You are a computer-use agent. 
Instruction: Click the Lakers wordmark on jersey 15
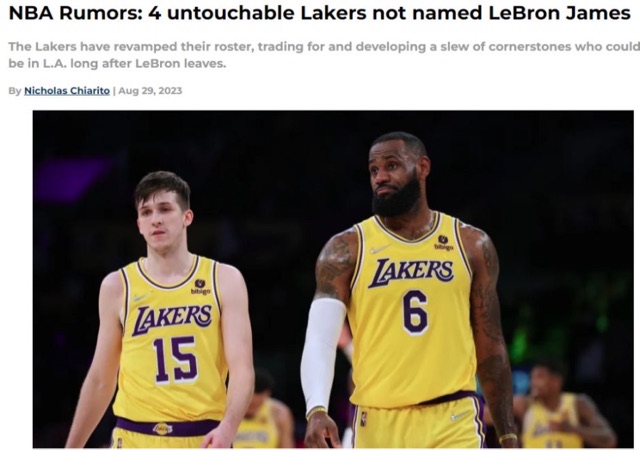171,320
